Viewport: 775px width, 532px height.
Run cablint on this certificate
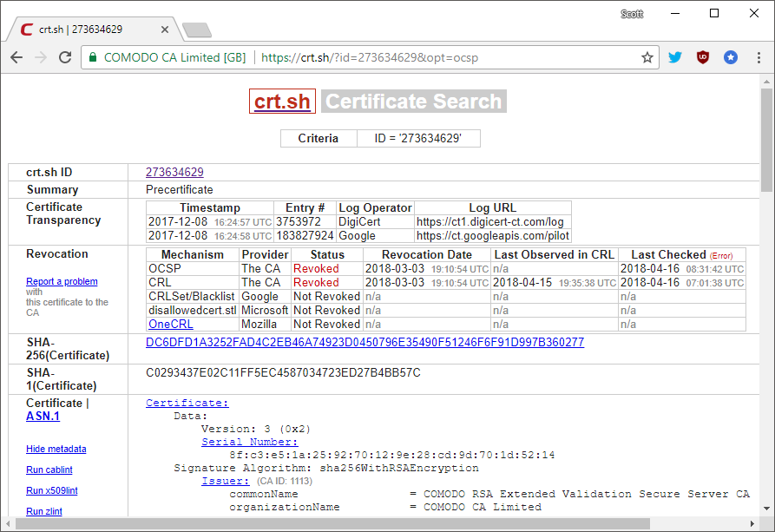point(49,470)
